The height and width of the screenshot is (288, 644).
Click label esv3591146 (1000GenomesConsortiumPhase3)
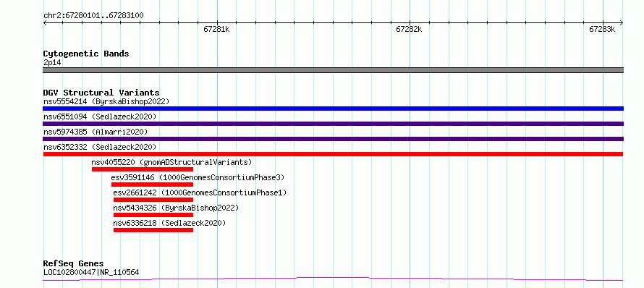[x=198, y=177]
